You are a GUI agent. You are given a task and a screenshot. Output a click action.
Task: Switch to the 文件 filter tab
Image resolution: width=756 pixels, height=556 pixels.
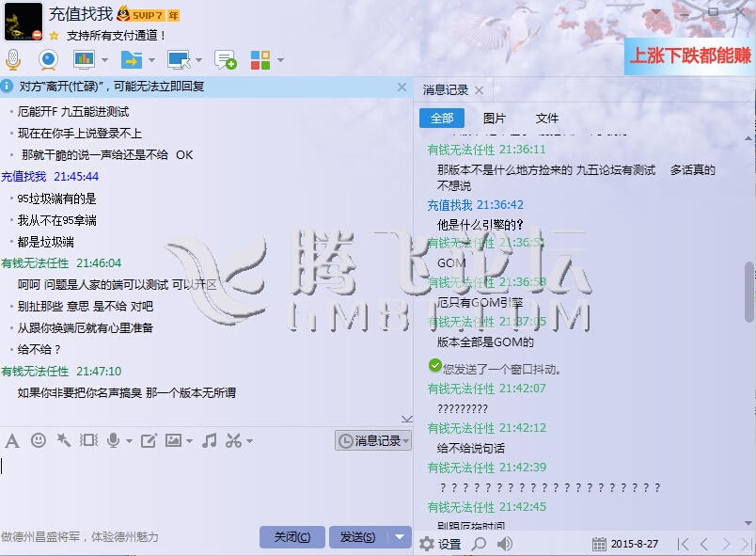coord(546,119)
